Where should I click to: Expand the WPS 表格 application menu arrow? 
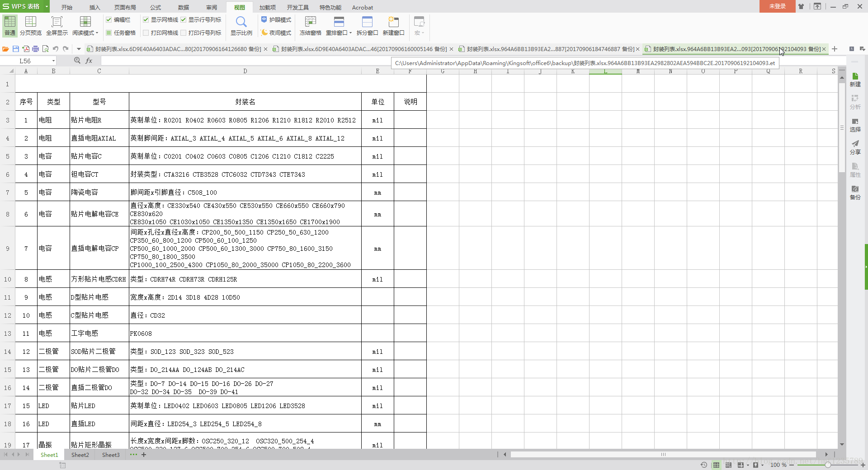47,7
